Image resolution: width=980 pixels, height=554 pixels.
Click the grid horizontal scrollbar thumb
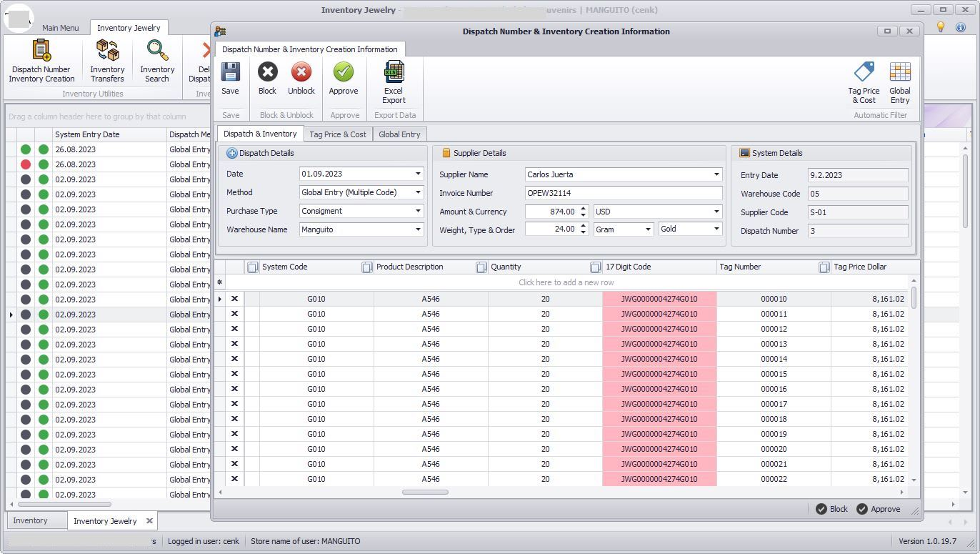tap(425, 492)
